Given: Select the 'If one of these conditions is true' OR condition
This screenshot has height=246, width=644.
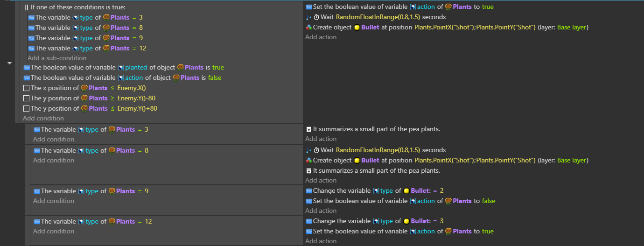Looking at the screenshot, I should [x=75, y=7].
